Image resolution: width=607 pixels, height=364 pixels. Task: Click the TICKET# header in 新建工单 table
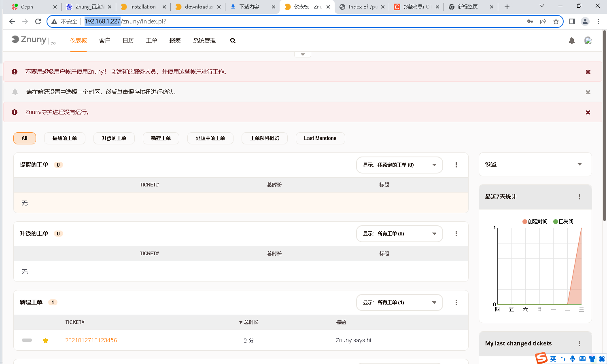pyautogui.click(x=75, y=322)
